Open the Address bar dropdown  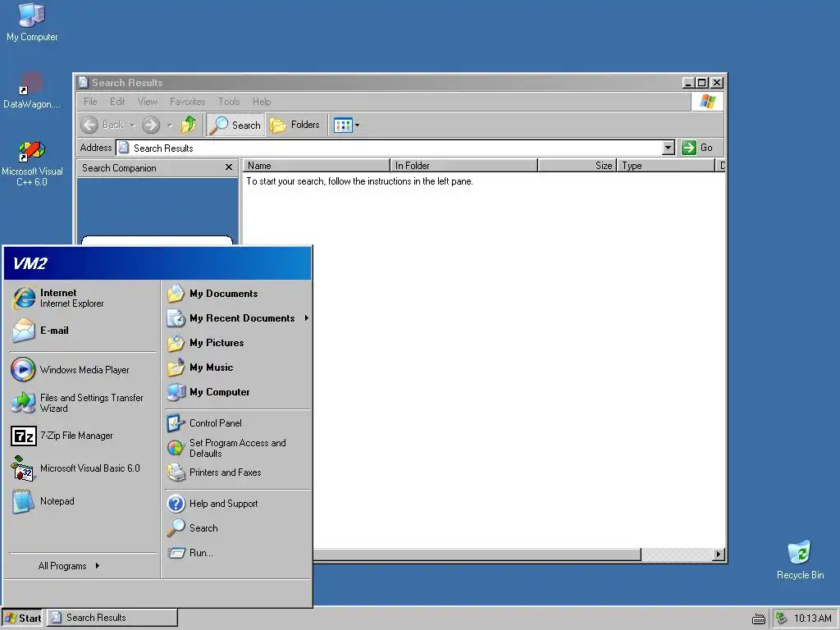(x=668, y=148)
